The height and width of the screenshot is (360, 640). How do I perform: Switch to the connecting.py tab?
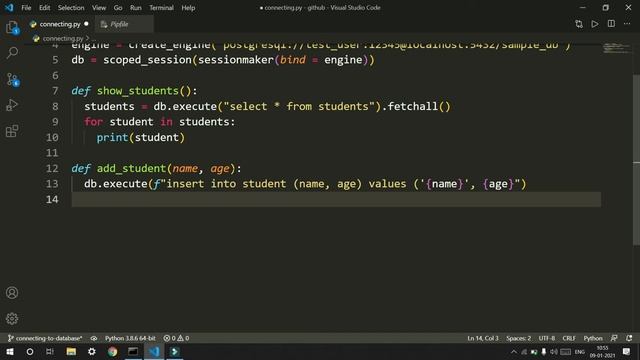point(60,24)
